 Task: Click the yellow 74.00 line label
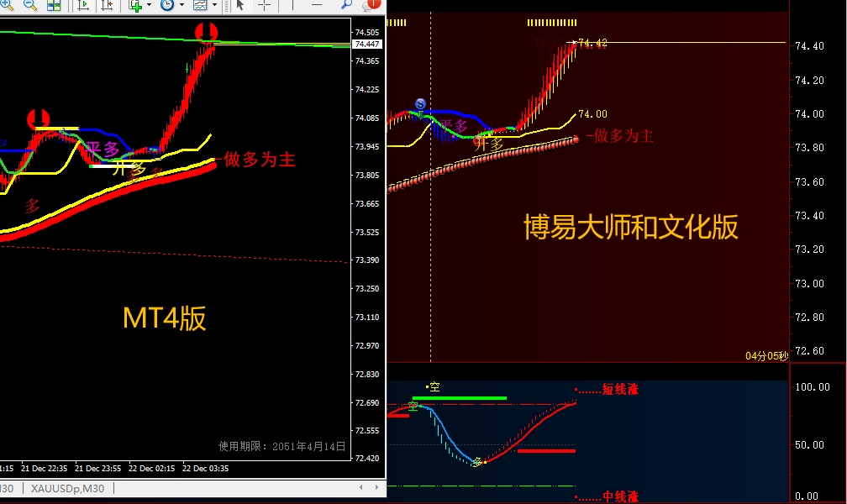coord(592,114)
